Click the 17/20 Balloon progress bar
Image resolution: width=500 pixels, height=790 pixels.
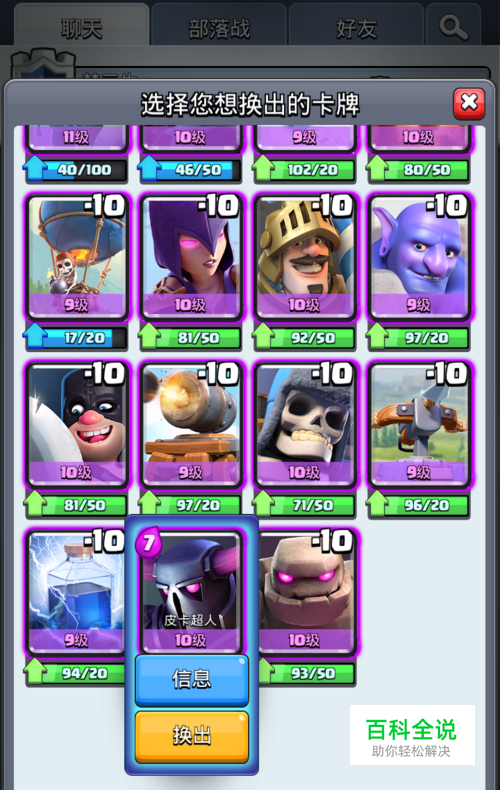pyautogui.click(x=76, y=337)
